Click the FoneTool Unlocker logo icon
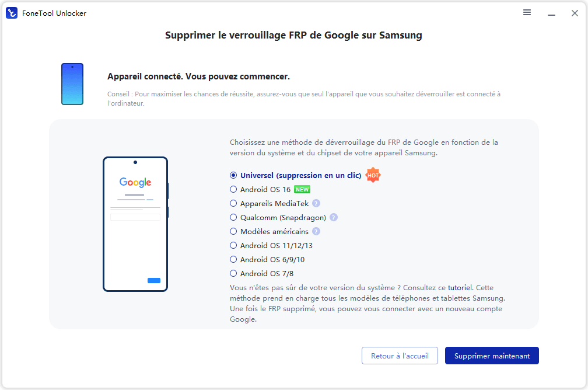The height and width of the screenshot is (390, 588). (12, 13)
